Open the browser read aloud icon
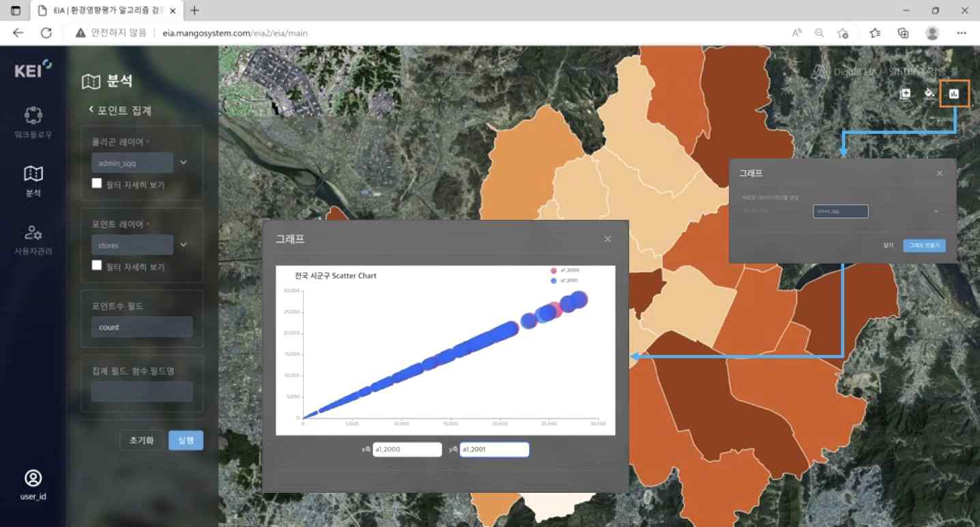The width and height of the screenshot is (980, 527). pyautogui.click(x=796, y=33)
